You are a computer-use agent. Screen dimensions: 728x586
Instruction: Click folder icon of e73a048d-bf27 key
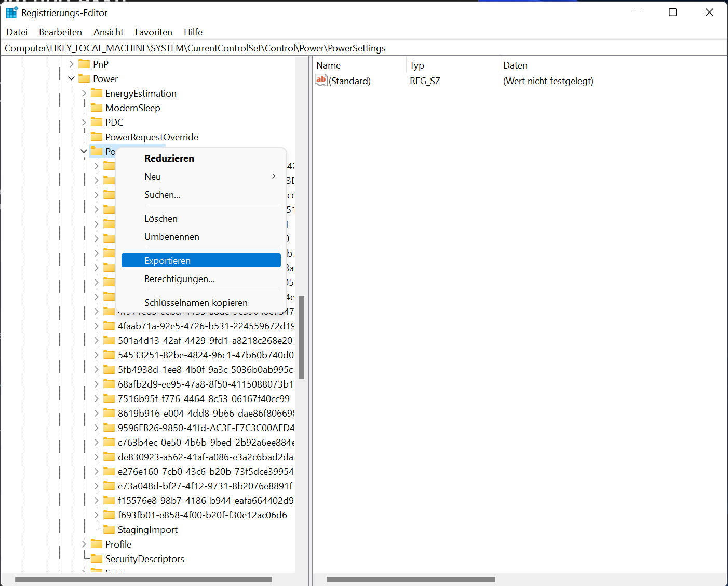pyautogui.click(x=109, y=486)
